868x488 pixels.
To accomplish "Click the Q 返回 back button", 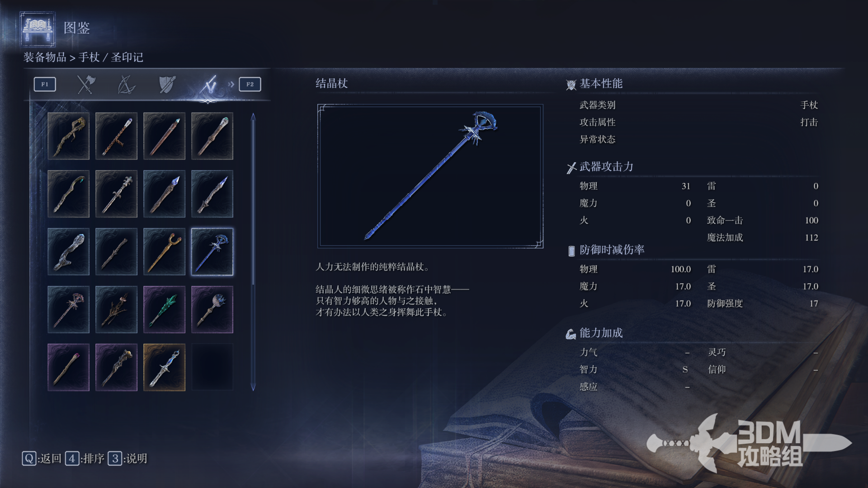I will point(42,459).
